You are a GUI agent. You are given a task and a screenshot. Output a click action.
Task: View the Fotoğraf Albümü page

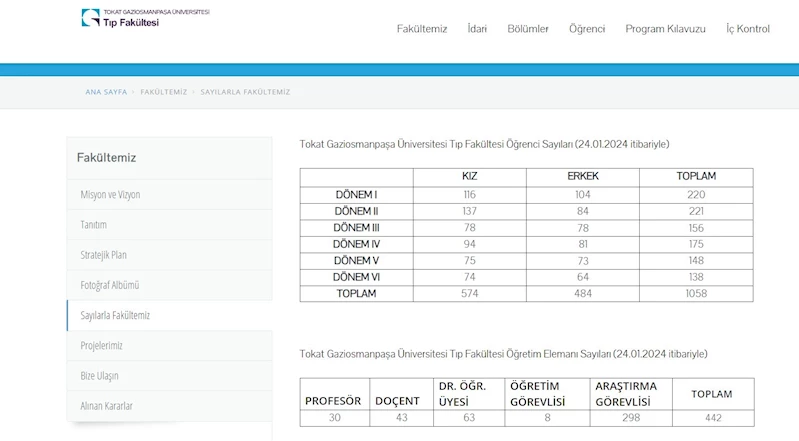click(x=109, y=285)
